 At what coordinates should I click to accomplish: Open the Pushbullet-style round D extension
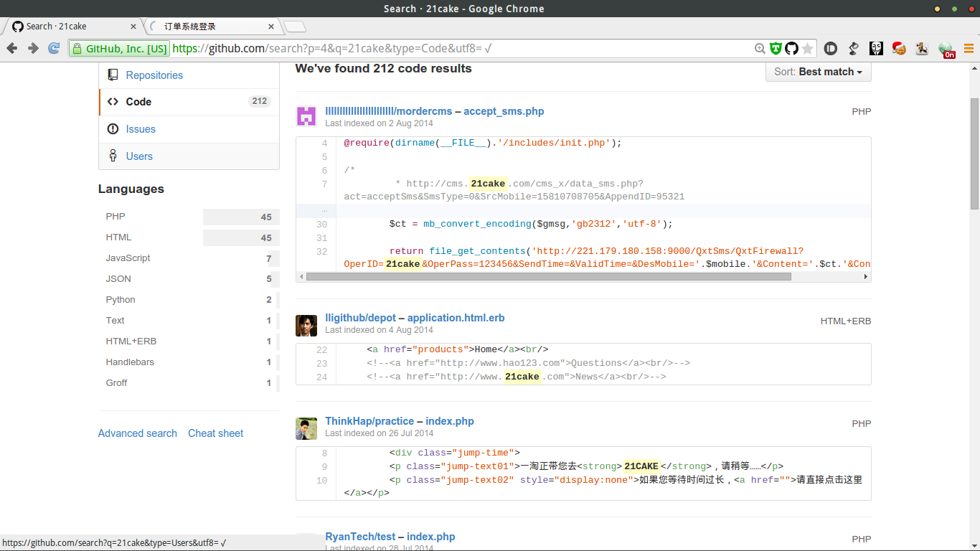pyautogui.click(x=831, y=49)
